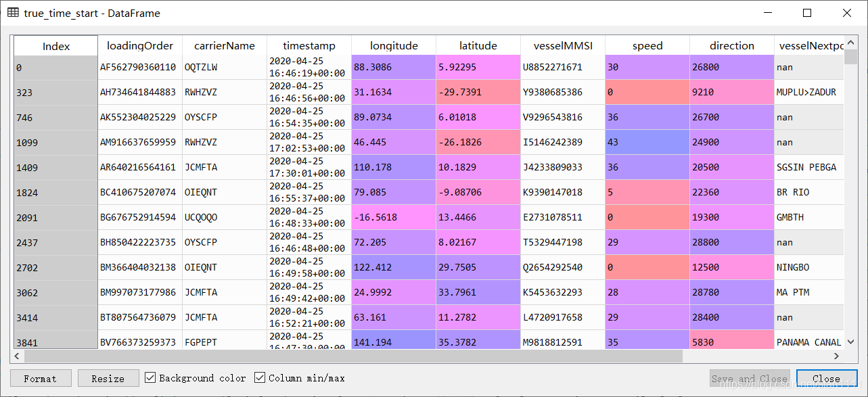
Task: Toggle the Column min/max checkbox
Action: (x=260, y=377)
